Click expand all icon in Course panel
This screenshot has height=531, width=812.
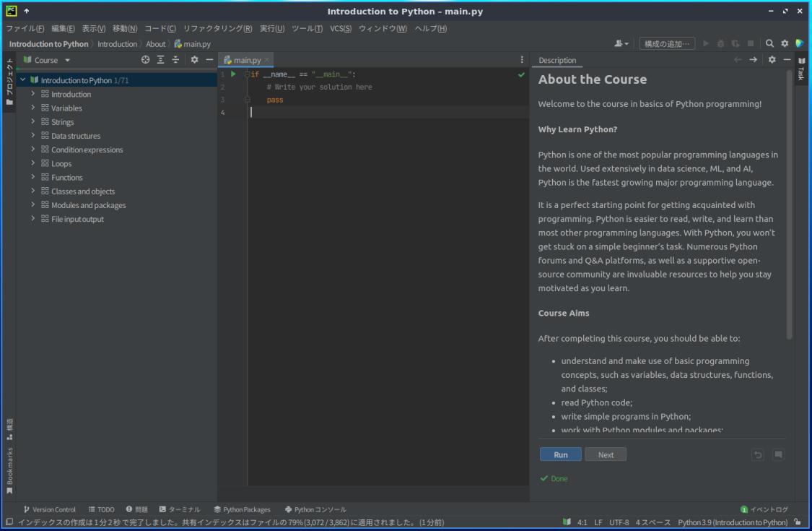(x=160, y=60)
